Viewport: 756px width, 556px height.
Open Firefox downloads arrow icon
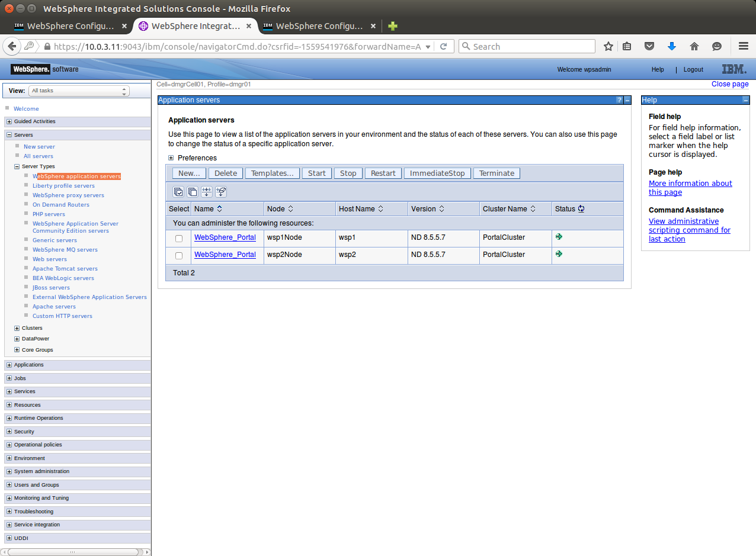[x=672, y=46]
